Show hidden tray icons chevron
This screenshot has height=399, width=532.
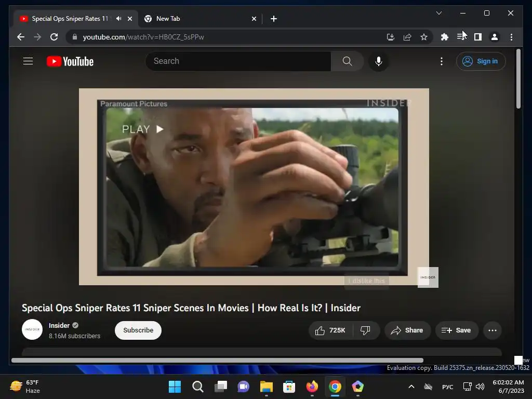(x=411, y=387)
